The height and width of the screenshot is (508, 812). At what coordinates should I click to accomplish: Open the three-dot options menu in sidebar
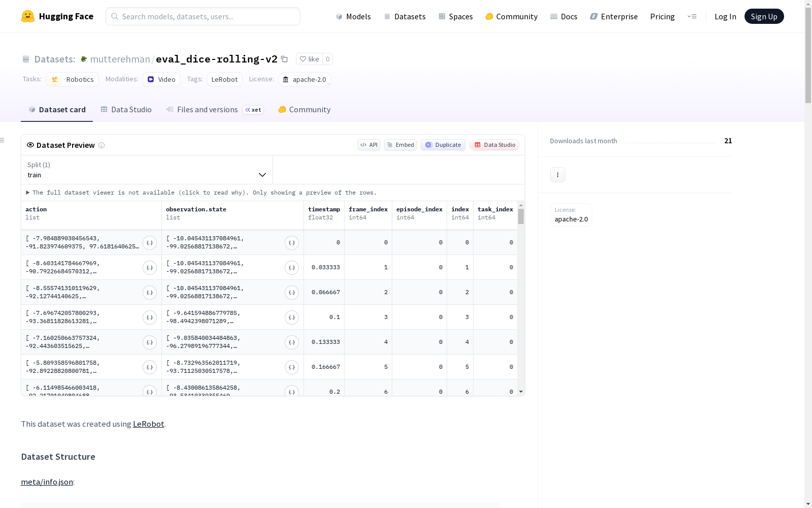[x=558, y=175]
